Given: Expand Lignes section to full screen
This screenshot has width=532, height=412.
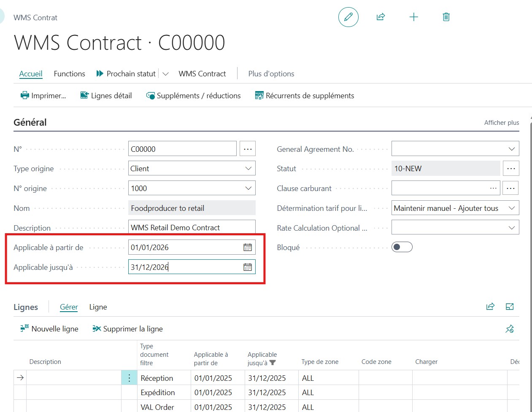Looking at the screenshot, I should [510, 307].
